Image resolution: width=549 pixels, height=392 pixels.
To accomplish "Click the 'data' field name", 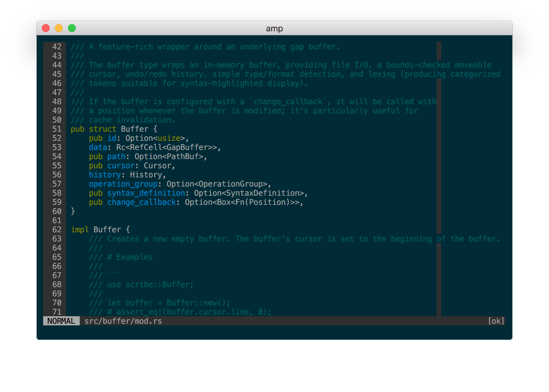I will coord(98,147).
